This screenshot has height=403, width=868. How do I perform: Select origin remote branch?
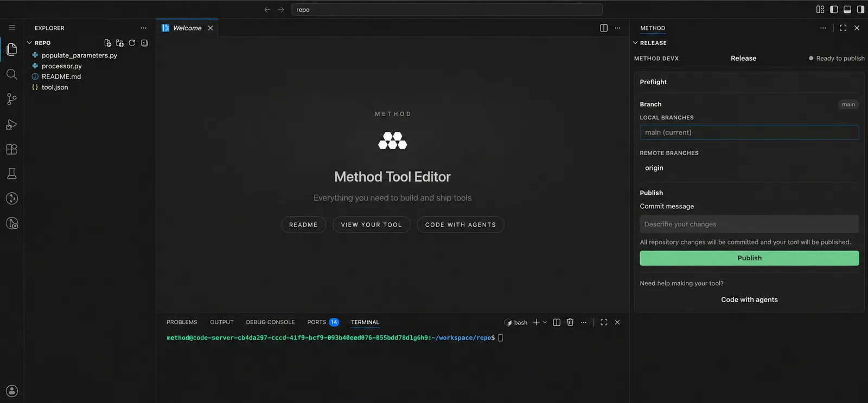click(x=654, y=168)
